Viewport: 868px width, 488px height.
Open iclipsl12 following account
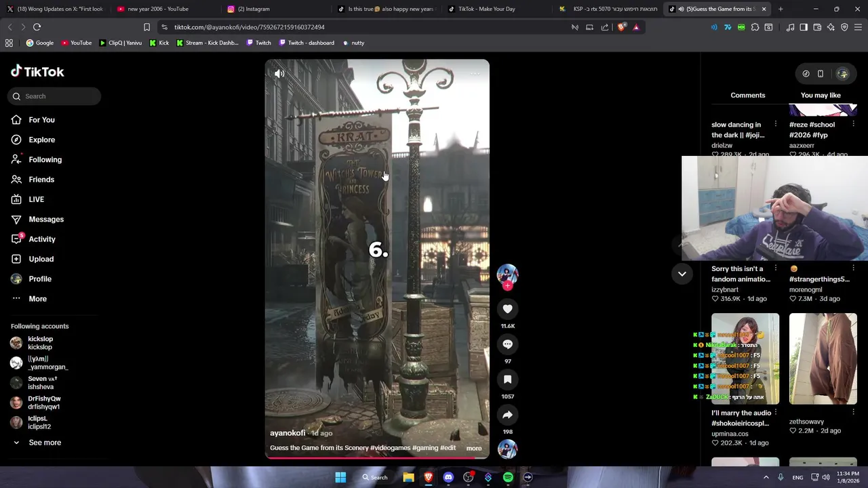[39, 422]
